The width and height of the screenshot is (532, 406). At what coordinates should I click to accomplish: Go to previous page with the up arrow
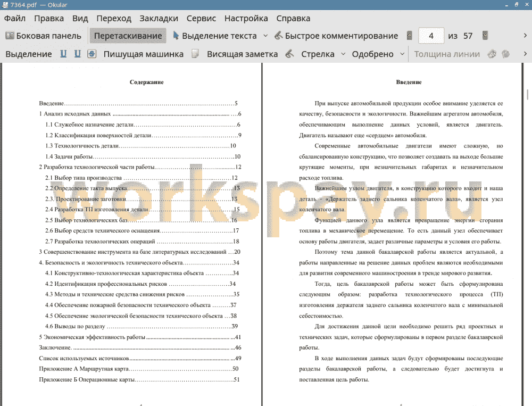(x=410, y=36)
